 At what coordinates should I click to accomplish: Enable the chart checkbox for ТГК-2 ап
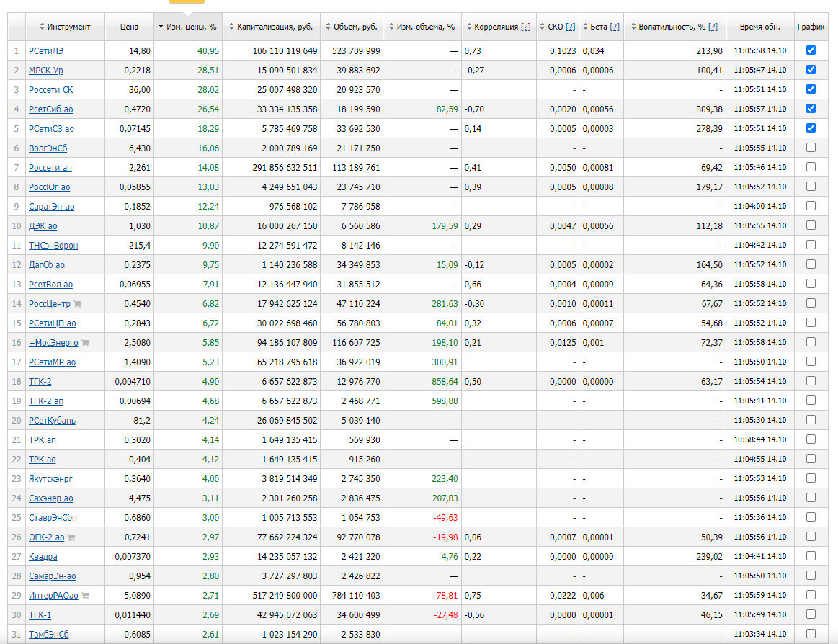[811, 401]
